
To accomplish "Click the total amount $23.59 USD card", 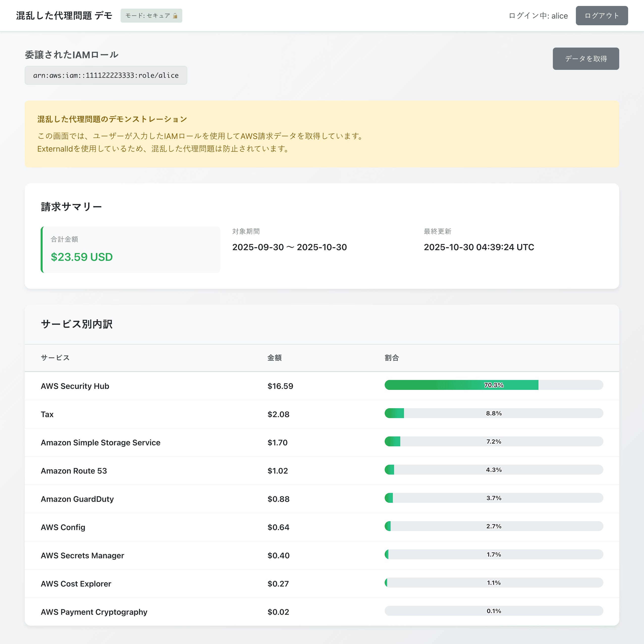I will point(130,250).
